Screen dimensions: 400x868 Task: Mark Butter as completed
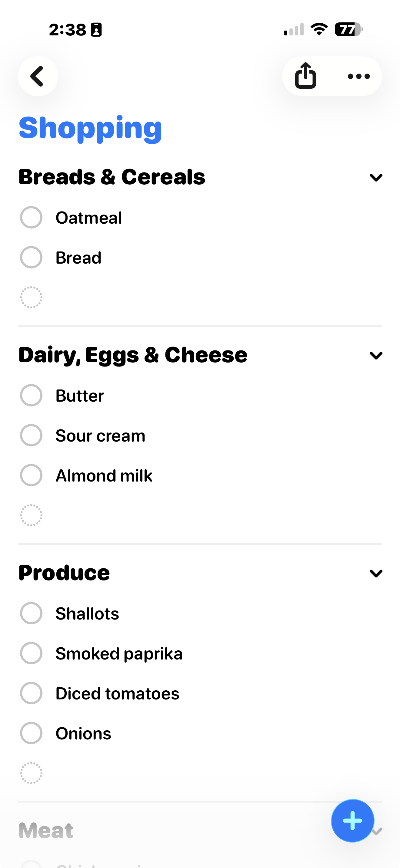coord(31,395)
